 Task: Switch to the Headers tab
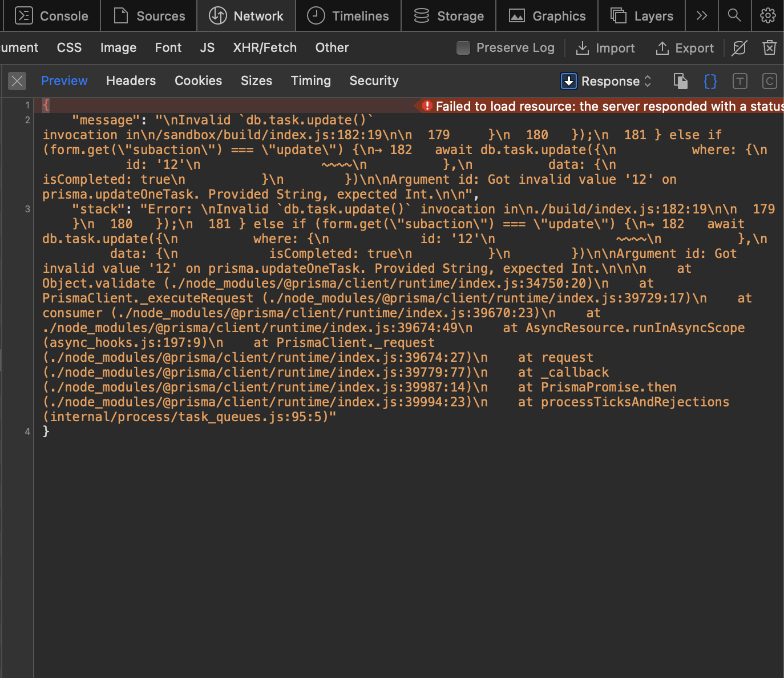[131, 80]
